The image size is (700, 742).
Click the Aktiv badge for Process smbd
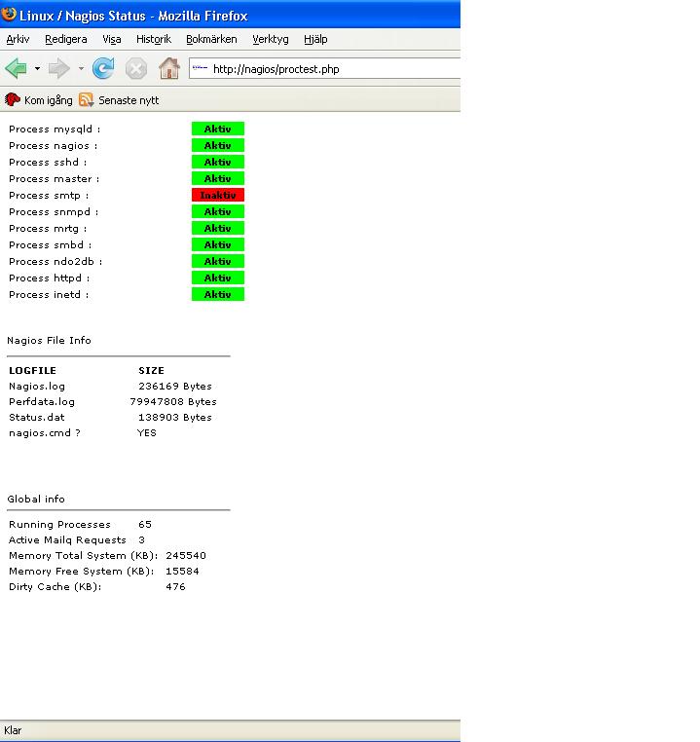tap(217, 244)
